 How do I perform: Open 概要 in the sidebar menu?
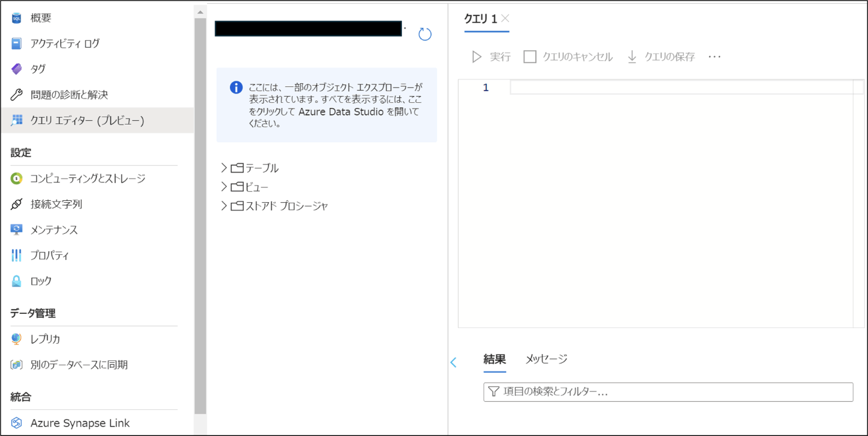coord(41,18)
